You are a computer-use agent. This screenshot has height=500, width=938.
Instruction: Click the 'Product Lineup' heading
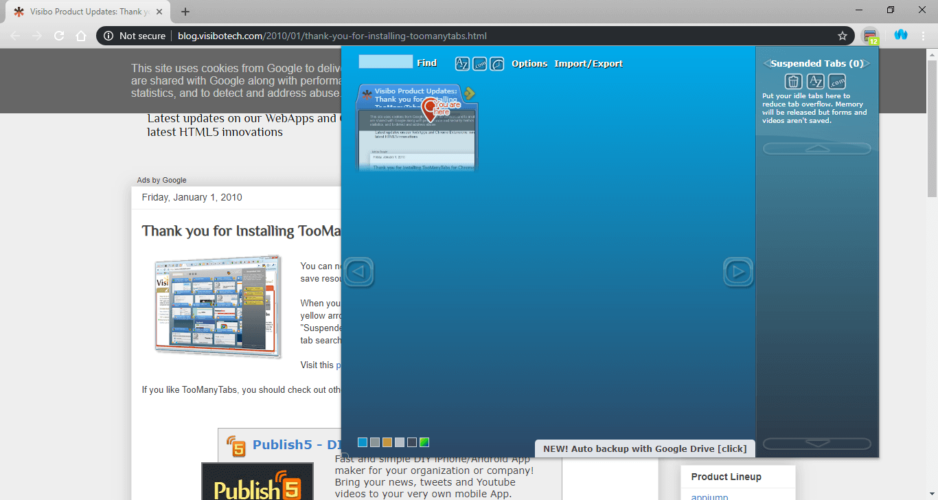pos(726,477)
